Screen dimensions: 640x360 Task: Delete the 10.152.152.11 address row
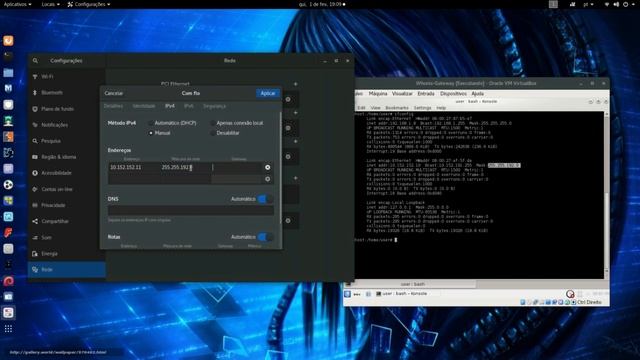coord(267,167)
